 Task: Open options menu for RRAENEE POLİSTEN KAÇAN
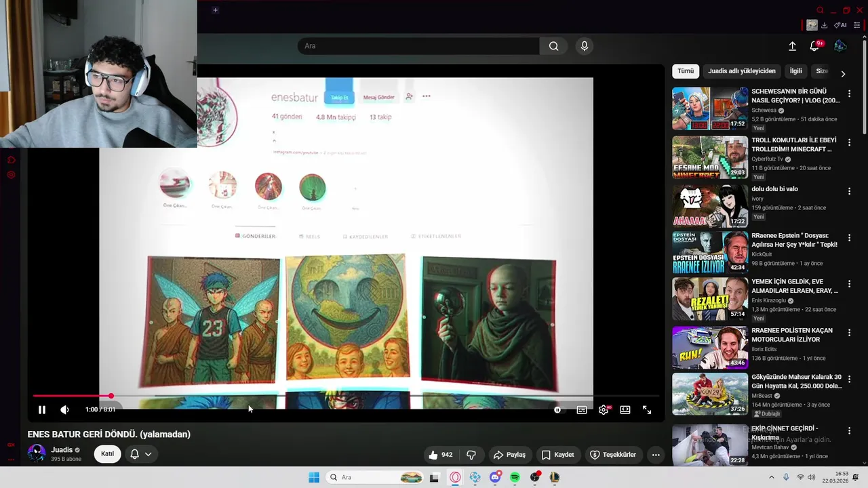849,333
